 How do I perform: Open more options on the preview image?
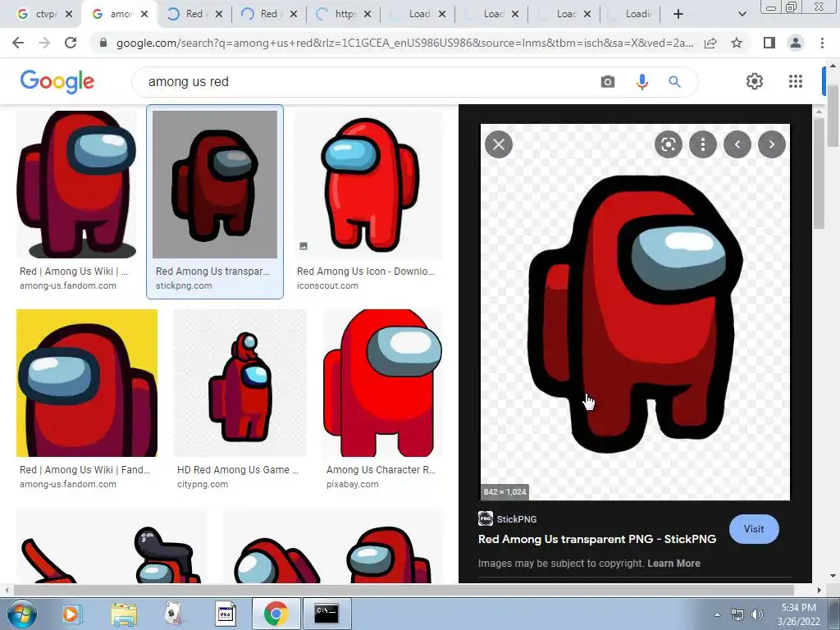click(703, 144)
